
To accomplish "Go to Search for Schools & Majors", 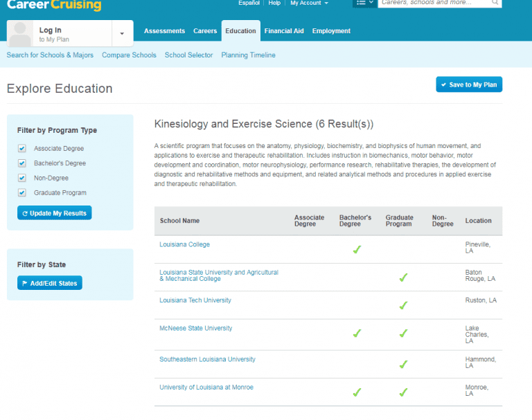I will [50, 55].
